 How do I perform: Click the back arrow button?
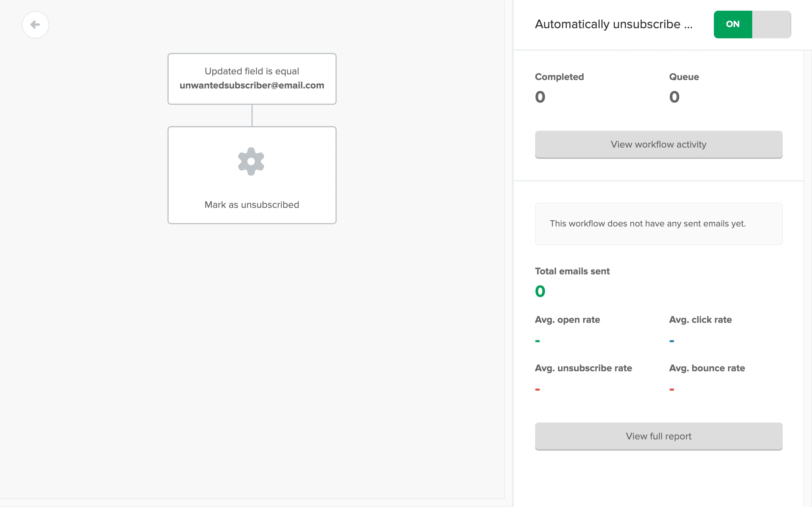click(x=35, y=25)
